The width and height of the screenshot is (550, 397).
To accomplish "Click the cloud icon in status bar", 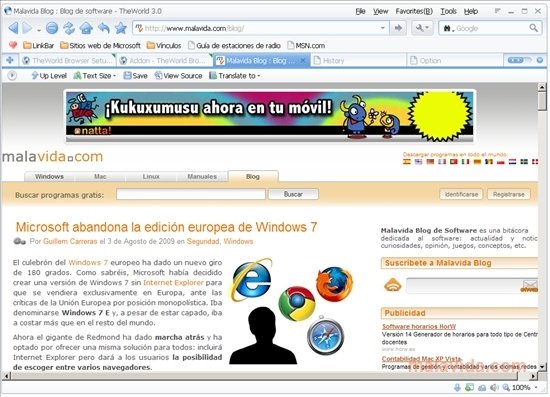I will 482,388.
